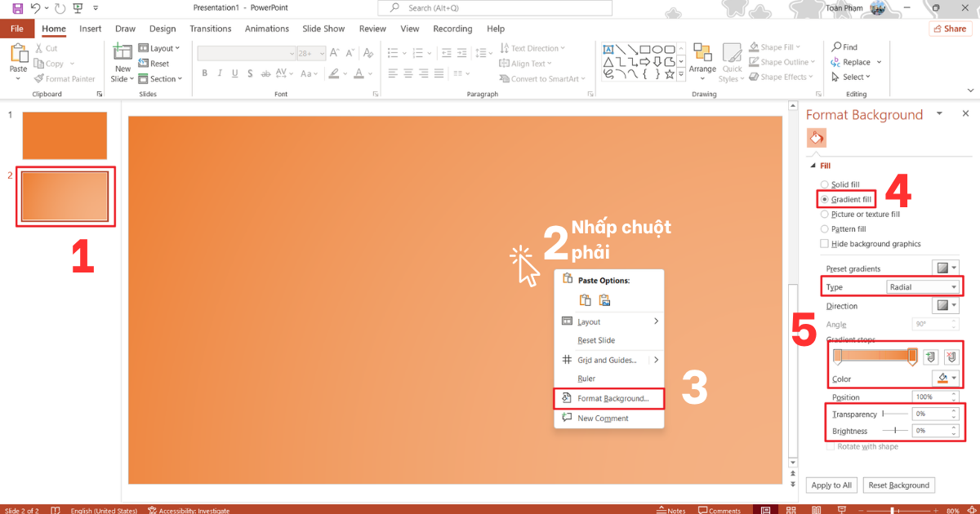The height and width of the screenshot is (514, 980).
Task: Choose New Comment in context menu
Action: [609, 418]
